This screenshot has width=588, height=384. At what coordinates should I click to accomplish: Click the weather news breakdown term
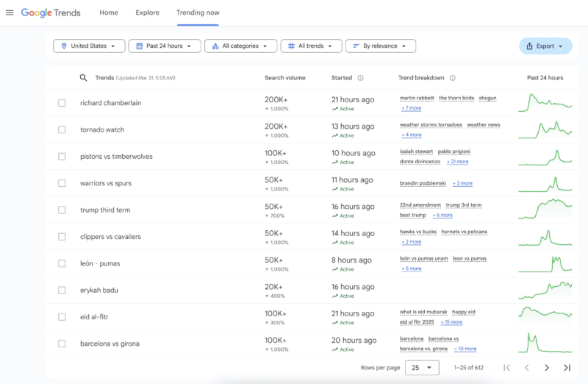pyautogui.click(x=484, y=124)
